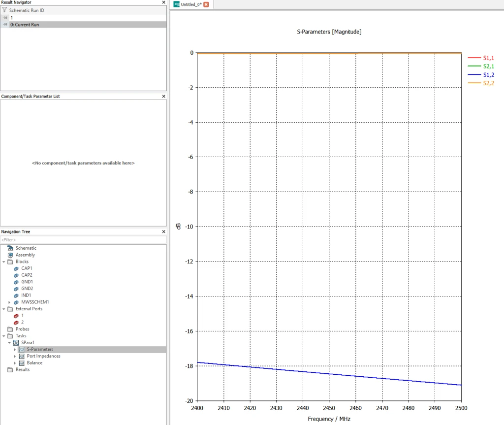Close the Untitled_0* tab

point(206,4)
